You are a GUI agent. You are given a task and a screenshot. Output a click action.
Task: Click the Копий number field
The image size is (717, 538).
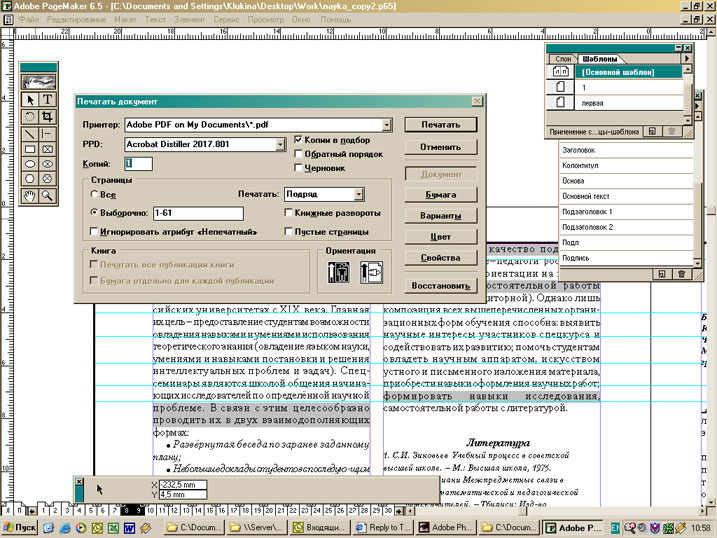(x=139, y=164)
